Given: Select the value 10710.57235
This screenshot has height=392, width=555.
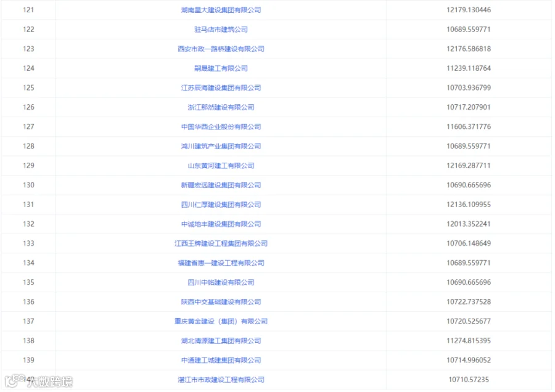Looking at the screenshot, I should [469, 380].
